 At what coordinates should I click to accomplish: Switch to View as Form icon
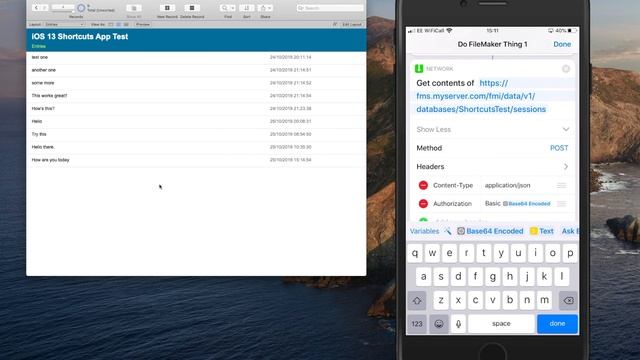pyautogui.click(x=111, y=24)
